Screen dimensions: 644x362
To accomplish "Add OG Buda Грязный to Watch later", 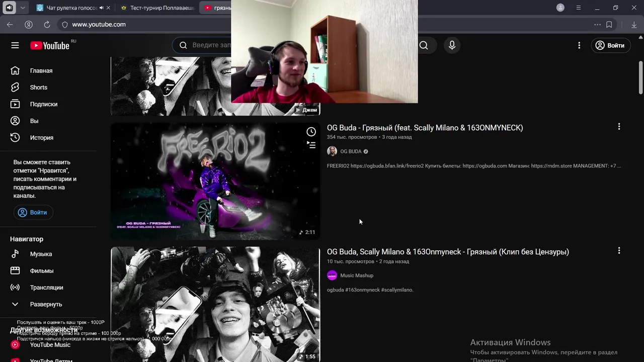I will click(311, 132).
